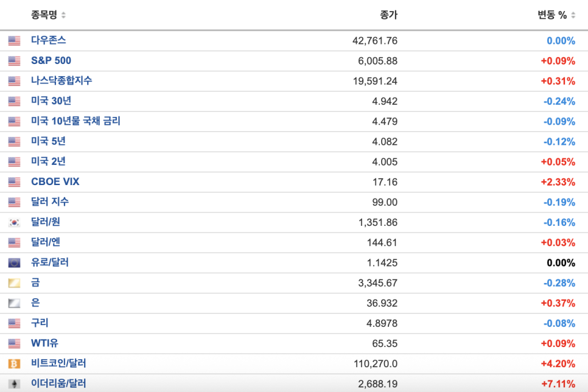Select the 36.932 silver price
Screen dimensions: 588x392
pos(382,304)
